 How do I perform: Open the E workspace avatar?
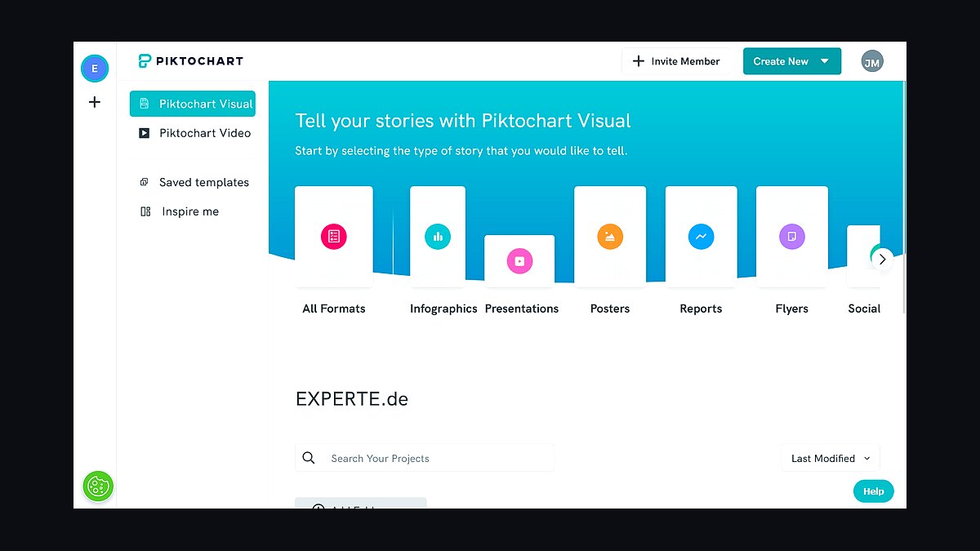point(95,69)
